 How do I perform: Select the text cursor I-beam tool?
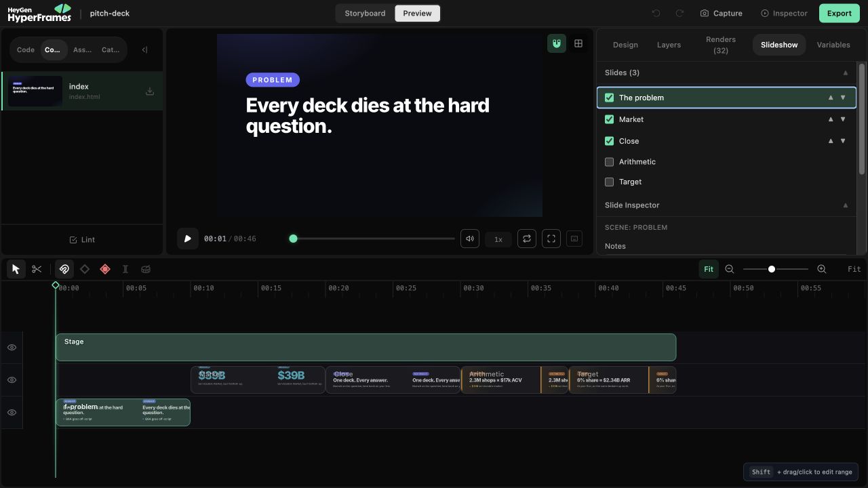coord(125,269)
